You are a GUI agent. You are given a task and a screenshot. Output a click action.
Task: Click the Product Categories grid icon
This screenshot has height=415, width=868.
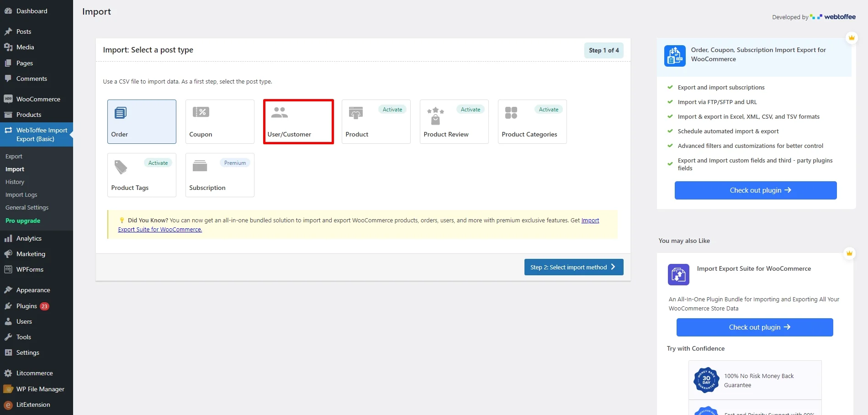(511, 113)
